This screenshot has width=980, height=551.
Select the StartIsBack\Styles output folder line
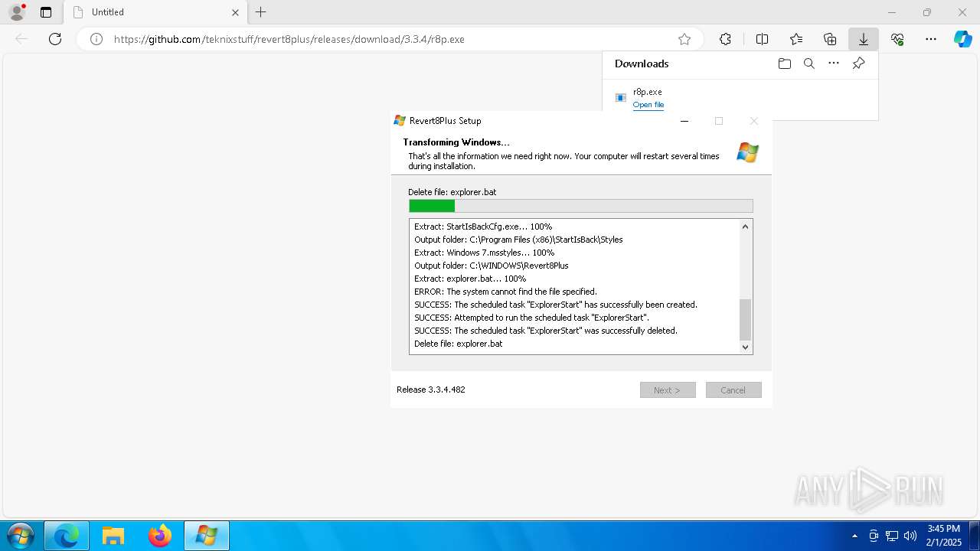[x=518, y=240]
